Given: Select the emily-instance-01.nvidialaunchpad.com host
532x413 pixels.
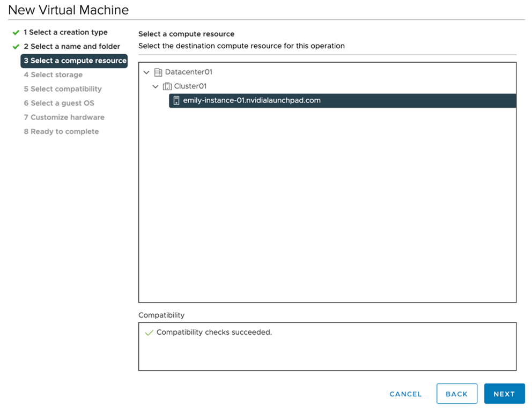Looking at the screenshot, I should coord(252,100).
